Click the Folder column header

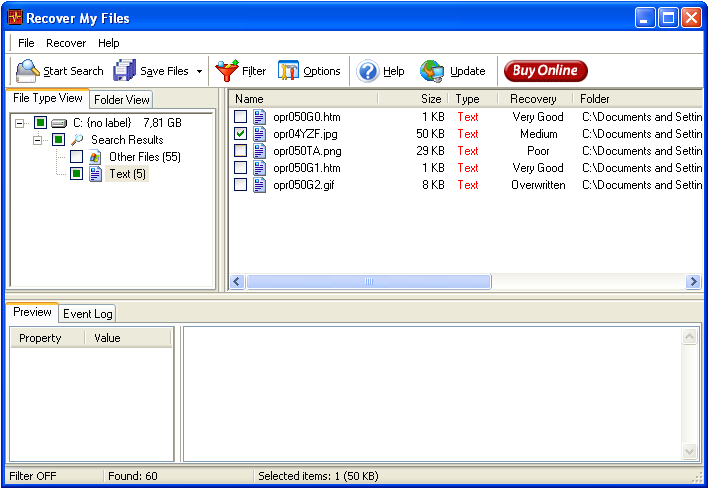638,99
